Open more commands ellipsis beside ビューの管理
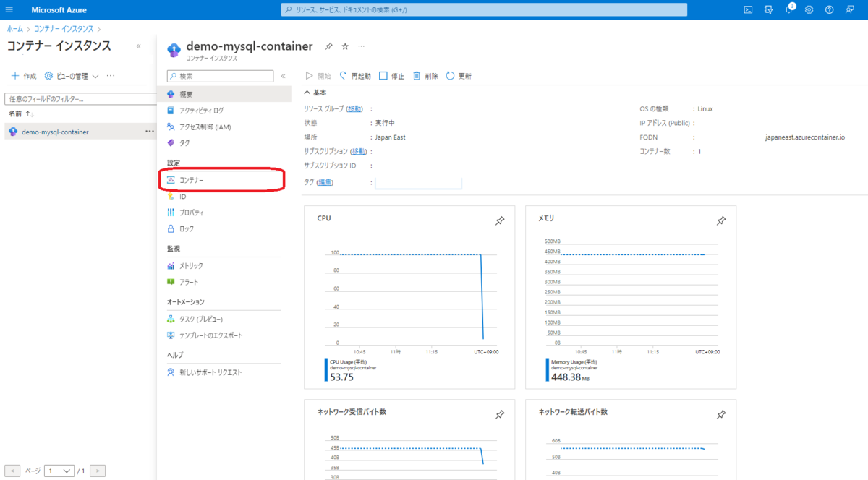868x480 pixels. 111,76
